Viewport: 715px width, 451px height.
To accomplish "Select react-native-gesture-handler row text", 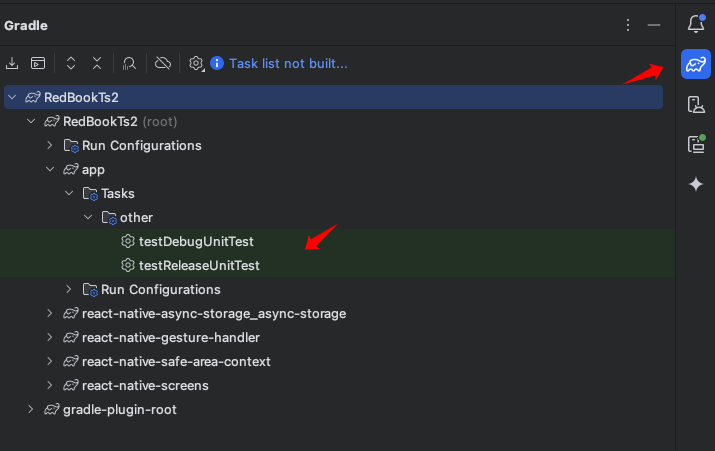I will [171, 337].
